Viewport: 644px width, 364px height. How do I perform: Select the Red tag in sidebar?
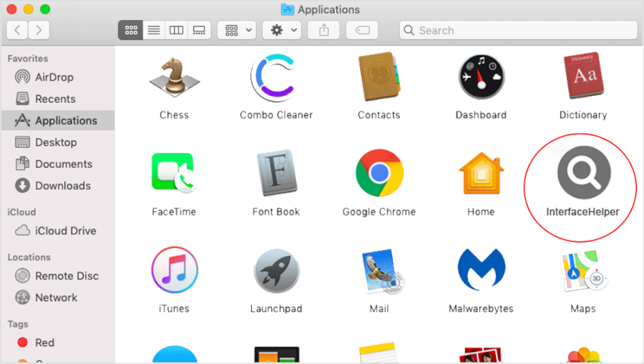(x=58, y=343)
